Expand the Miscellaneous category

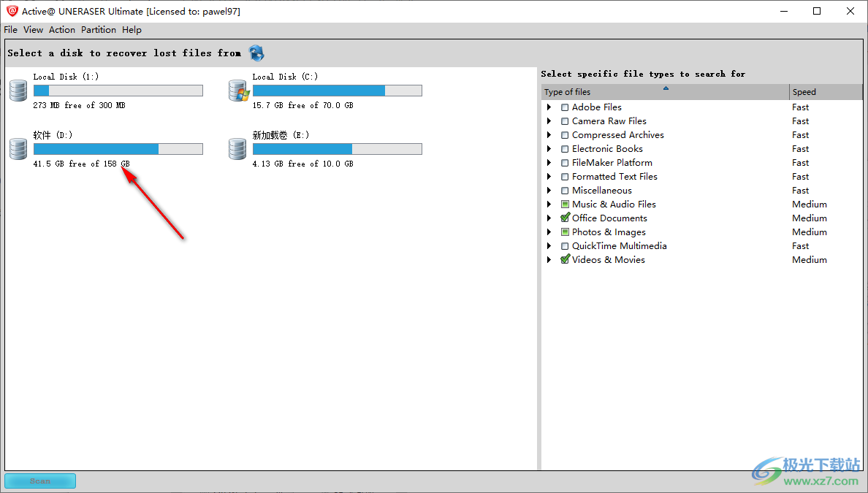(x=549, y=191)
